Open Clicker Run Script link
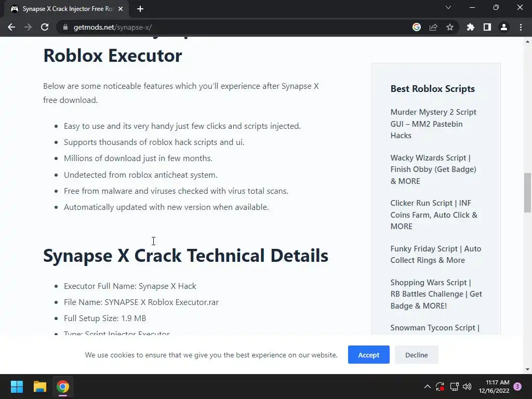Image resolution: width=532 pixels, height=399 pixels. 434,215
